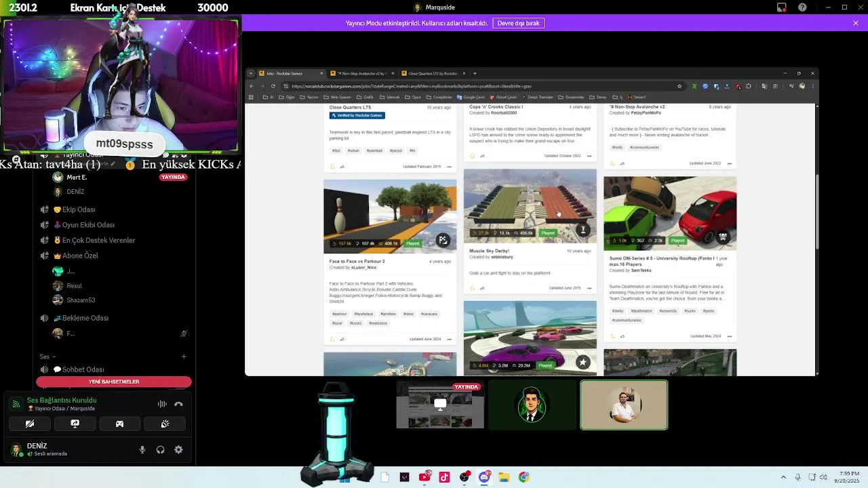Mute microphone in Discord user panel
The width and height of the screenshot is (868, 488).
tap(142, 449)
